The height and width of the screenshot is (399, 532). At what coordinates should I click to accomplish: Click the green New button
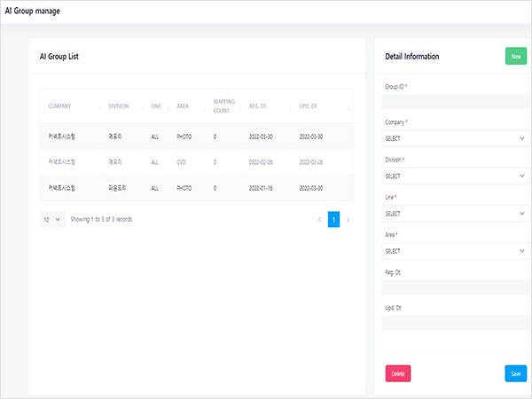pos(515,57)
